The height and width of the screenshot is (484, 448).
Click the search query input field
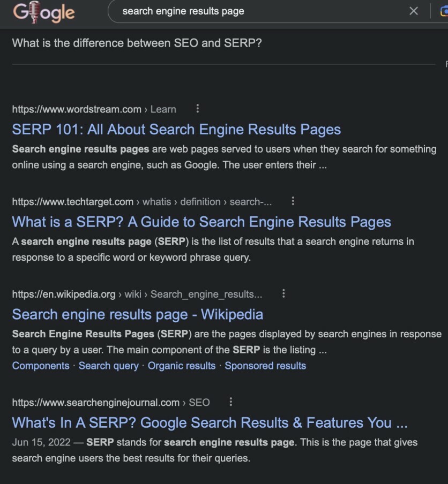point(257,11)
